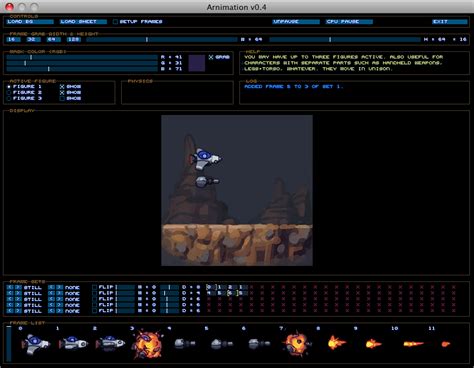474x368 pixels.
Task: Pick frame 9 fireball sprite
Action: (x=374, y=343)
